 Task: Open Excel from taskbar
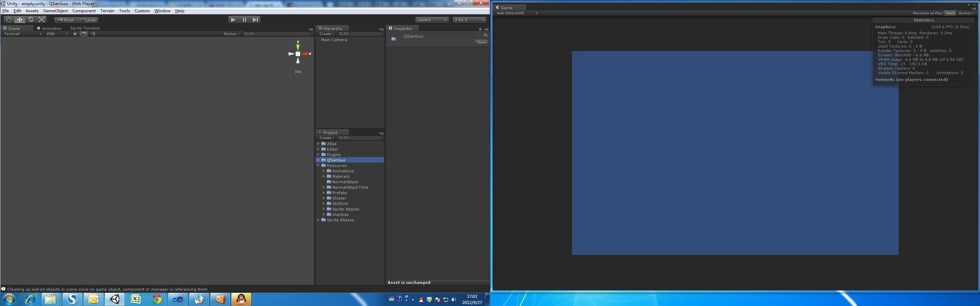(x=135, y=300)
